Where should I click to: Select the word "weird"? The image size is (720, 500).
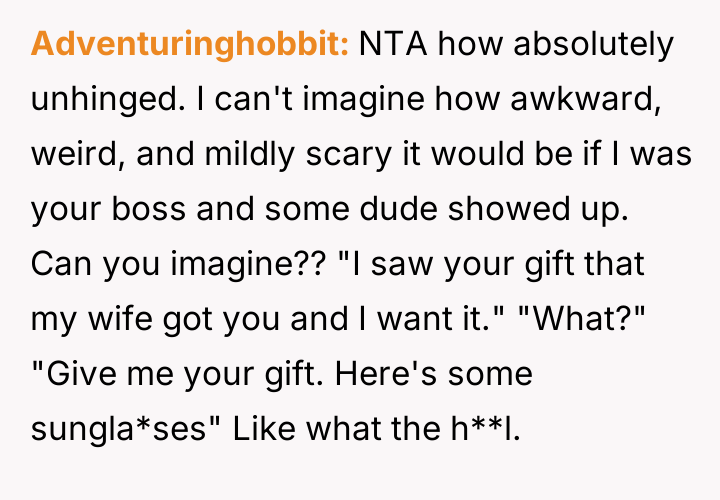[69, 156]
